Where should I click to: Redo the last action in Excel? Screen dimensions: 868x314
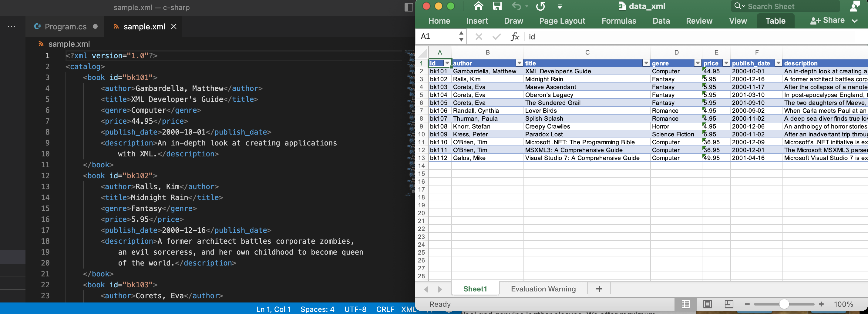[540, 6]
